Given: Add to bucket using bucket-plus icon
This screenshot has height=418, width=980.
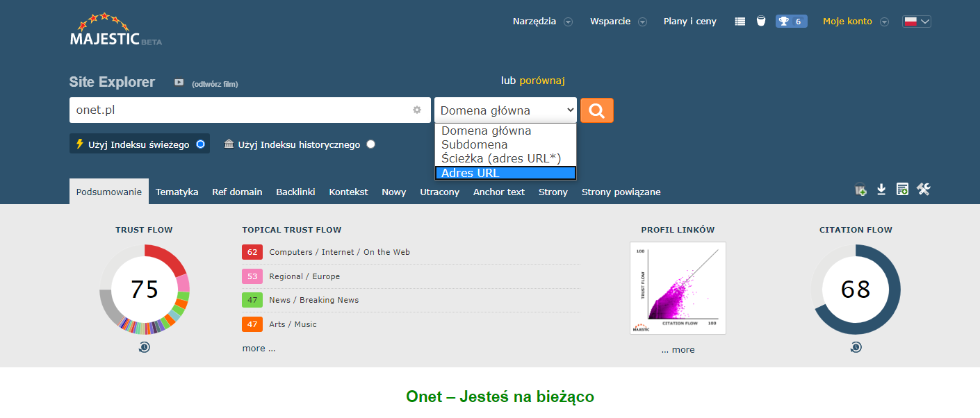Looking at the screenshot, I should coord(860,190).
